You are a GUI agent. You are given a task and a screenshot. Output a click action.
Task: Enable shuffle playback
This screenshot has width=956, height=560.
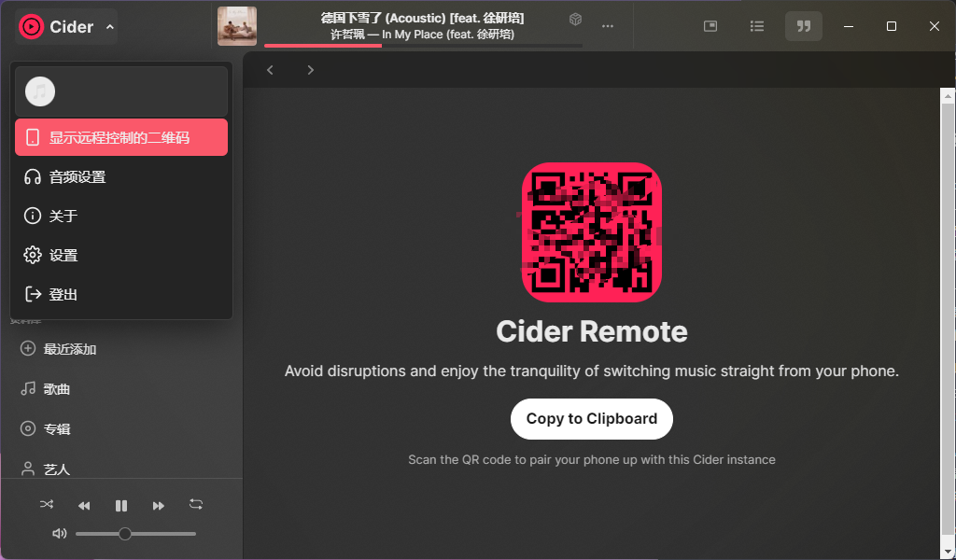47,504
